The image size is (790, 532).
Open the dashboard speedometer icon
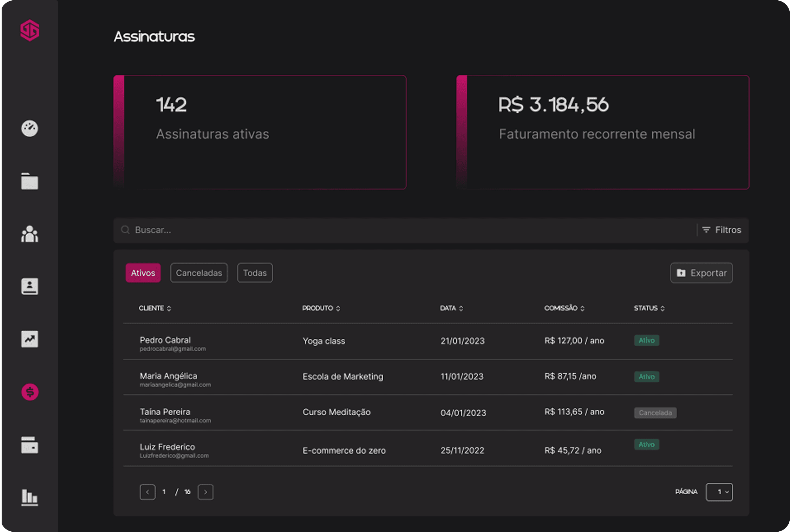click(x=30, y=129)
